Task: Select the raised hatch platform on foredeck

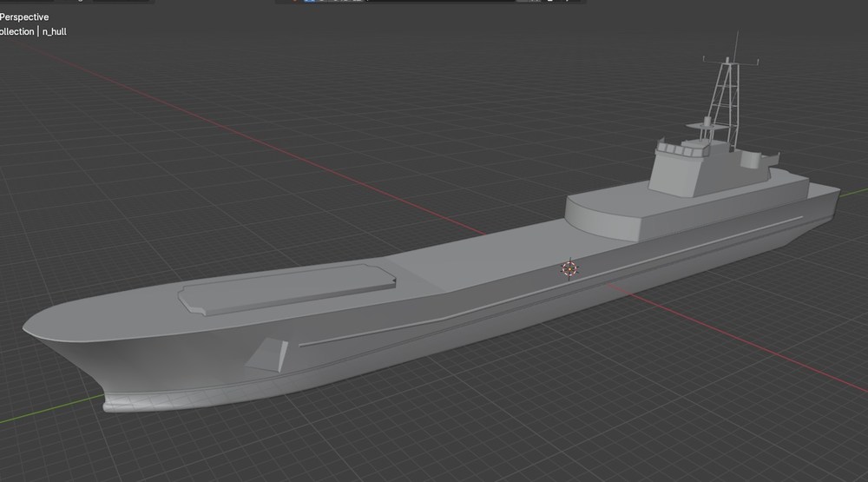Action: pyautogui.click(x=286, y=288)
